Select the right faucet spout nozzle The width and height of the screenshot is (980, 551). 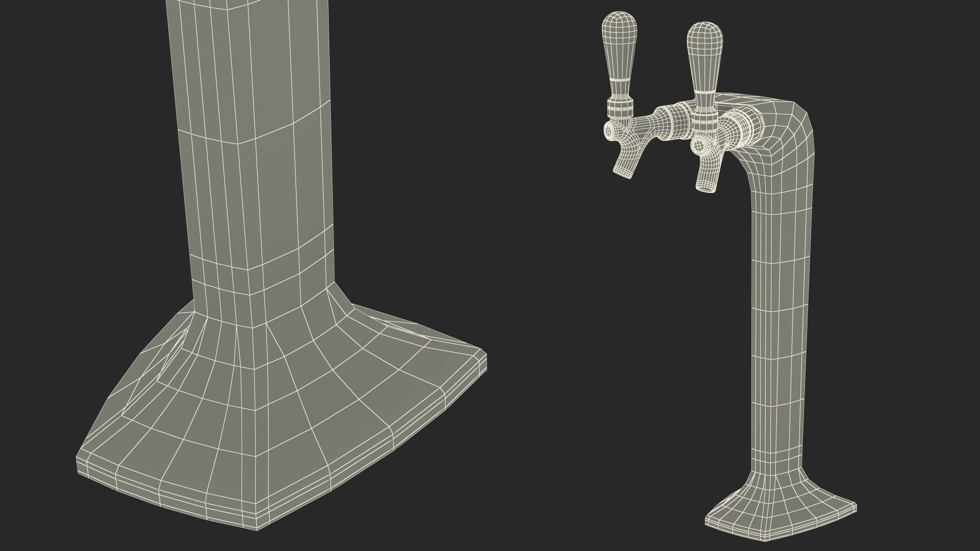point(707,180)
